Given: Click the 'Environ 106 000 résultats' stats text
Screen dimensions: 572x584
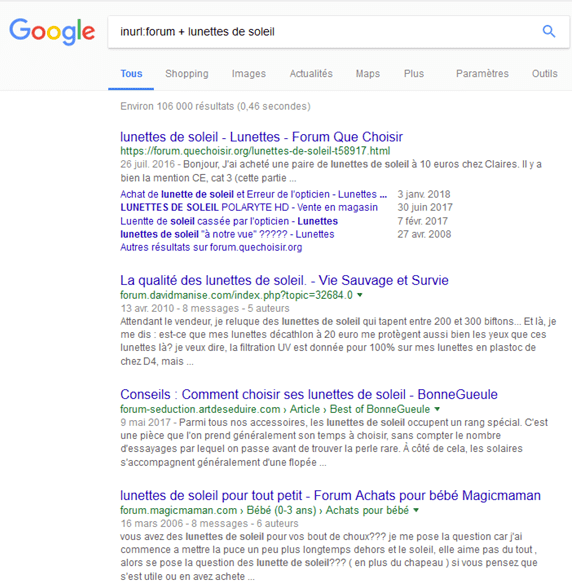Looking at the screenshot, I should click(215, 107).
